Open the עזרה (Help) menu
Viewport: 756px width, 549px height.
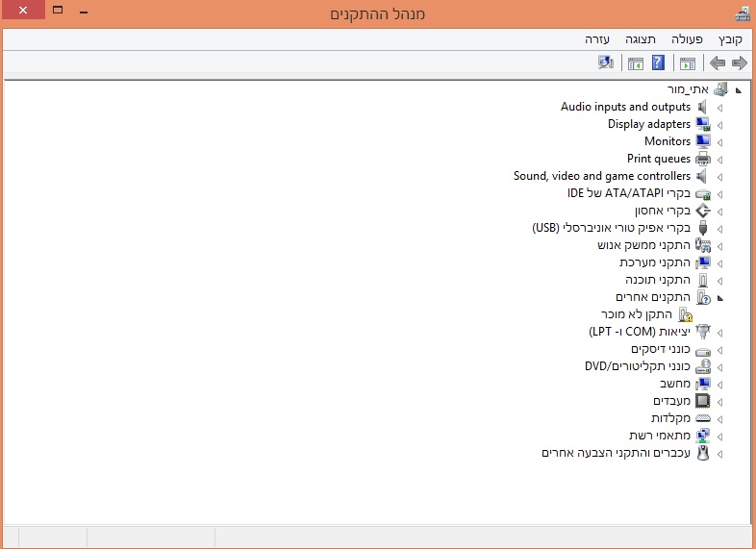(x=597, y=39)
